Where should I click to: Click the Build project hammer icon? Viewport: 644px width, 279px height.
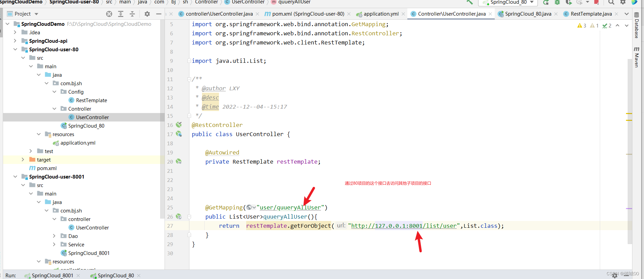(x=470, y=2)
